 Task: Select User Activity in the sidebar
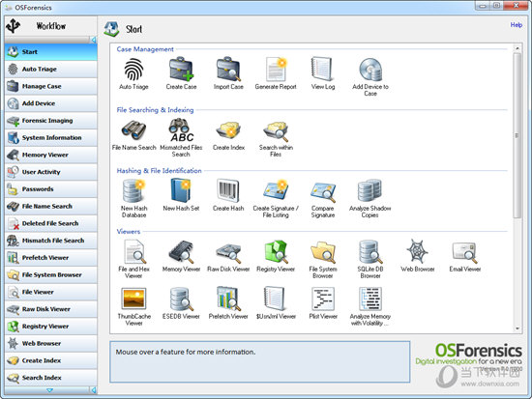[x=51, y=172]
